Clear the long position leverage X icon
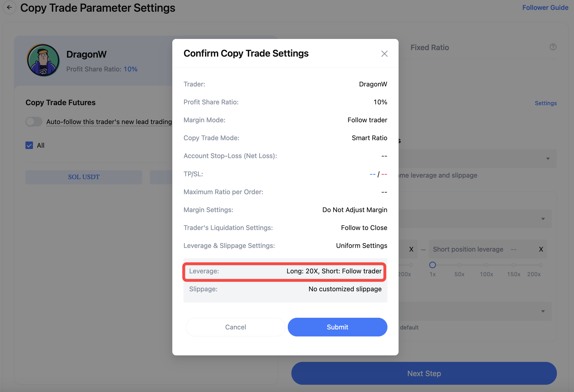This screenshot has height=392, width=574. pos(411,249)
